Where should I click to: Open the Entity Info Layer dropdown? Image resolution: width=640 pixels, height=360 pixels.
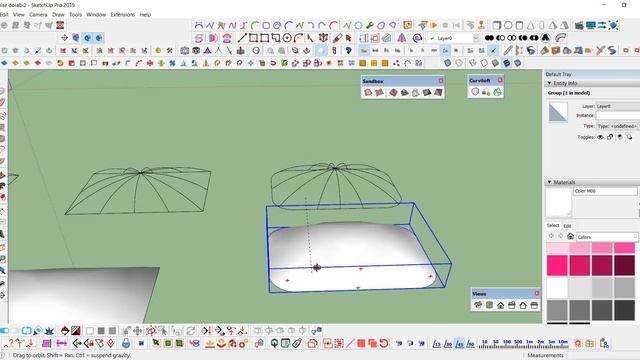coord(618,106)
